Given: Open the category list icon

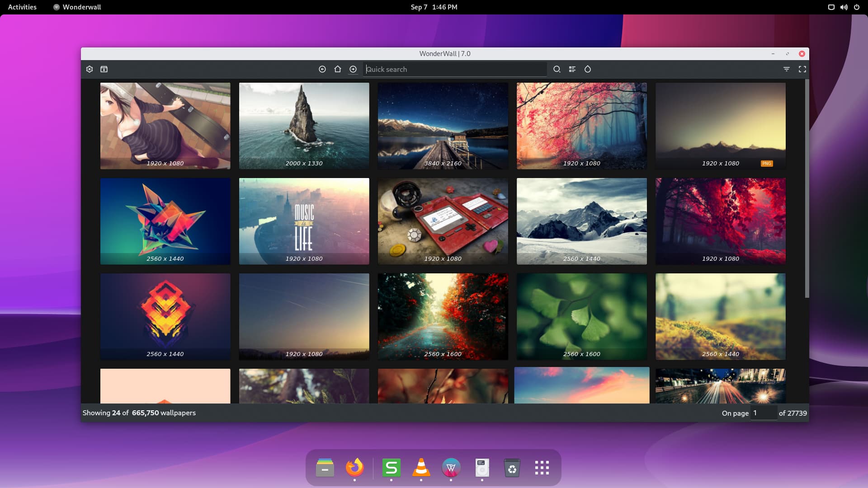Looking at the screenshot, I should click(x=572, y=69).
